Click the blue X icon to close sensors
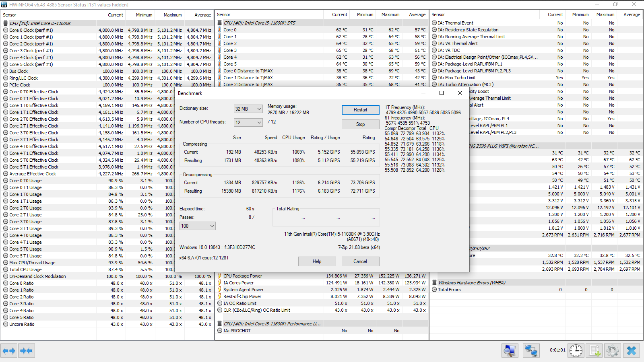The image size is (644, 362). (632, 351)
